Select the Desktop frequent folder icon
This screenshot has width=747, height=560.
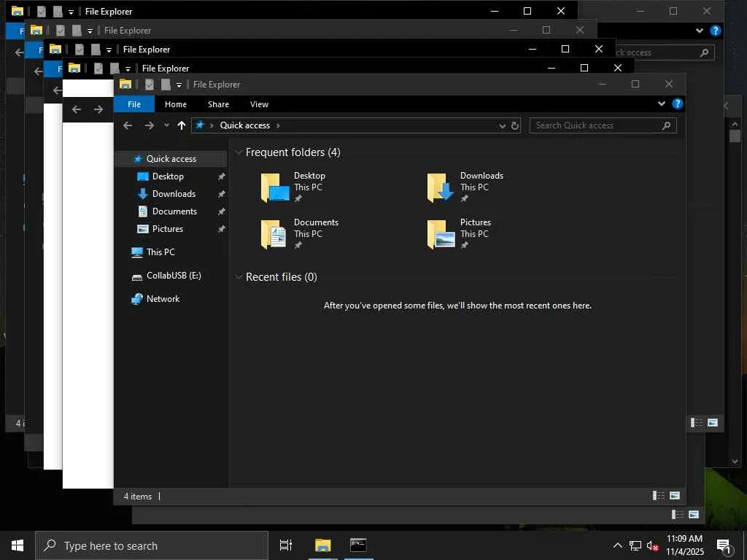point(275,187)
